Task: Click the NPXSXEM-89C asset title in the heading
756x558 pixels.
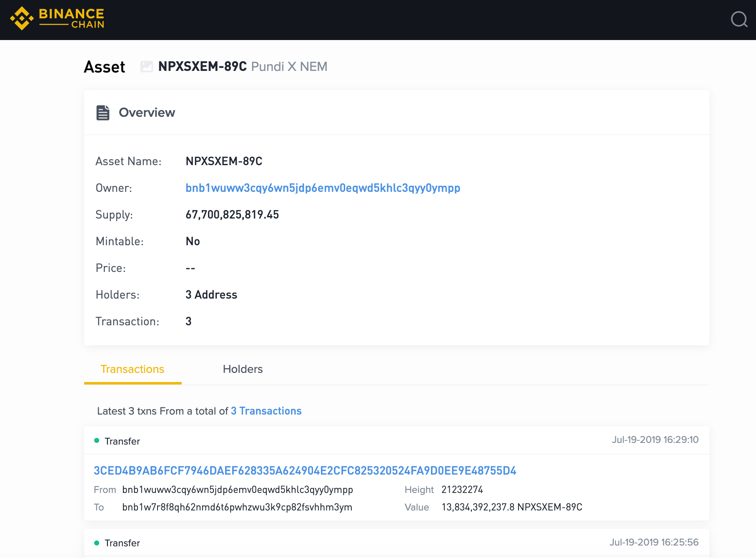Action: click(203, 66)
